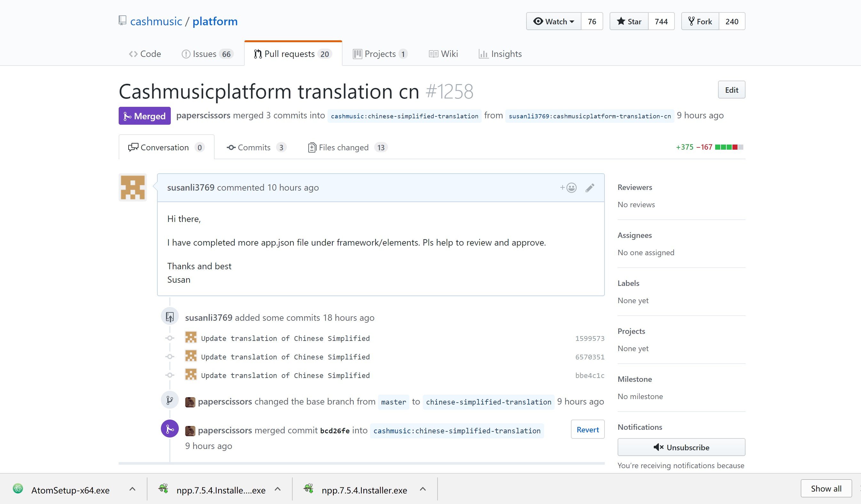This screenshot has width=861, height=504.
Task: Click the 10 hours ago comment timestamp
Action: pos(293,187)
